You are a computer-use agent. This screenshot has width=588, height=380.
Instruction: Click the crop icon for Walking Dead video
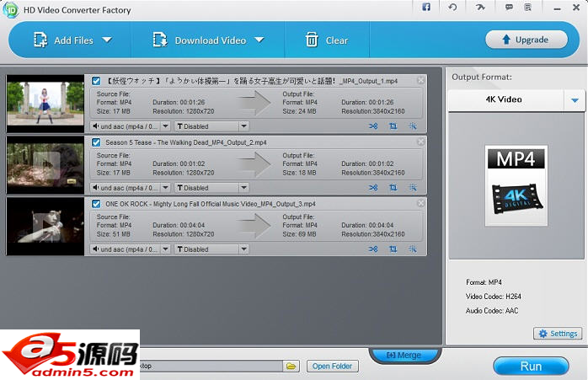coord(393,188)
